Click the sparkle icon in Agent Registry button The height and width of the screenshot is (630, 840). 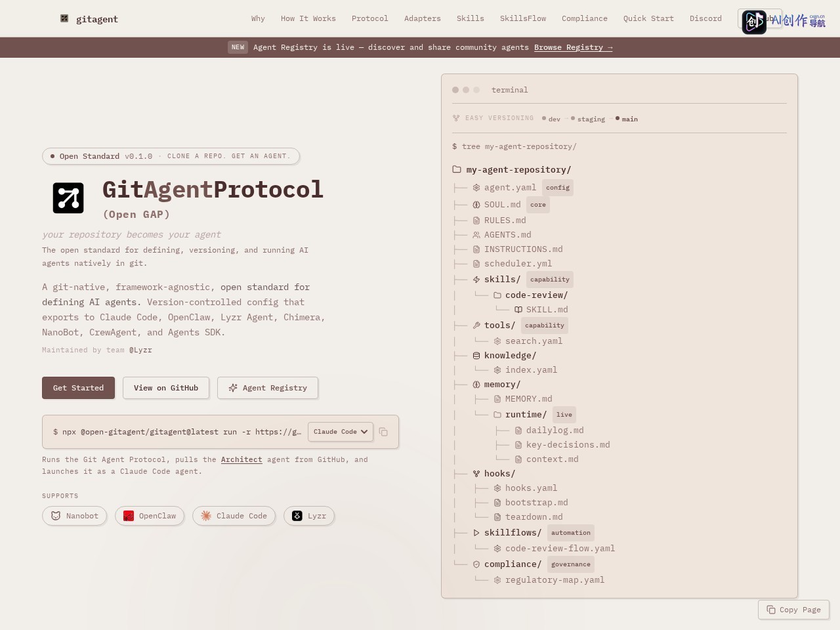[x=232, y=388]
